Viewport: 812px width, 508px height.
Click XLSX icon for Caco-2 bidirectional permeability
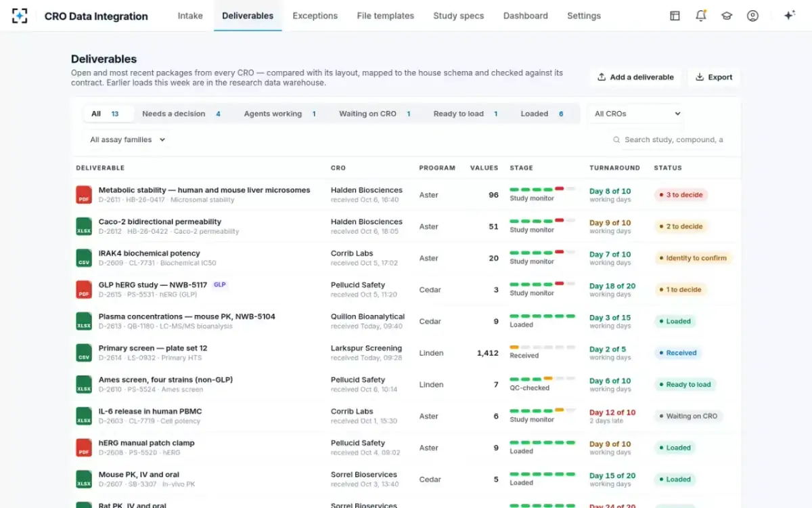pos(84,226)
